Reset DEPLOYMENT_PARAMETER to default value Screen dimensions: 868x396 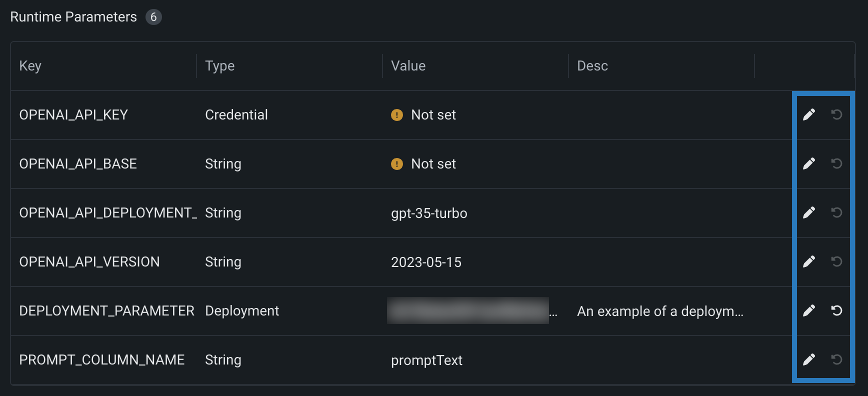(x=836, y=311)
